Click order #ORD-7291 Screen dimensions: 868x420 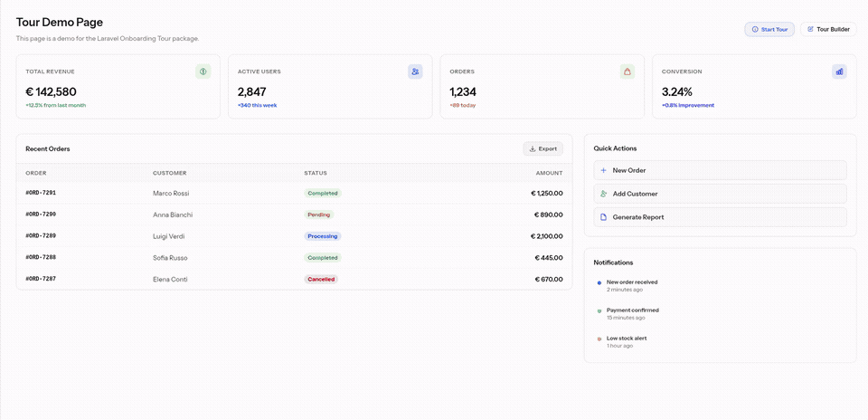pyautogui.click(x=41, y=193)
